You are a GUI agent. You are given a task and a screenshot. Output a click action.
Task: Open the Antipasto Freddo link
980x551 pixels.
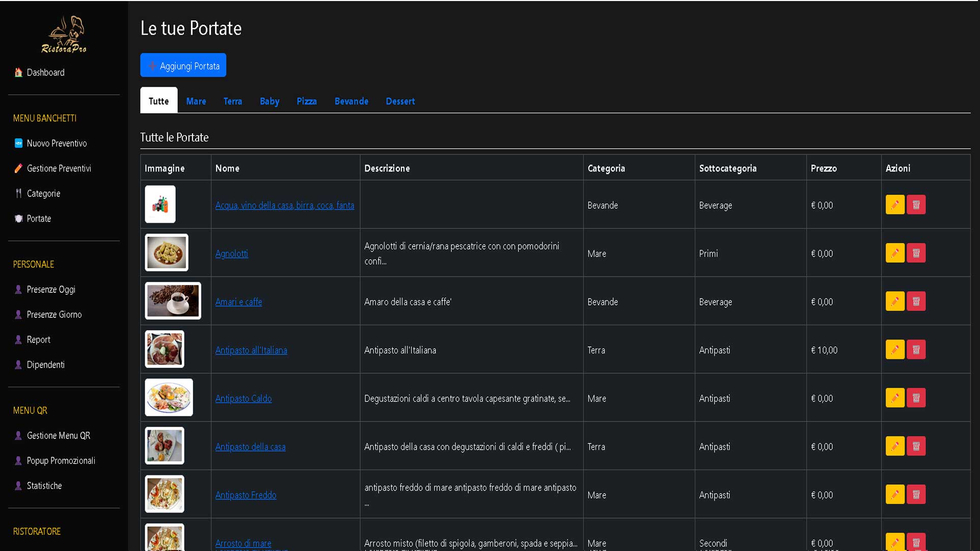coord(246,495)
